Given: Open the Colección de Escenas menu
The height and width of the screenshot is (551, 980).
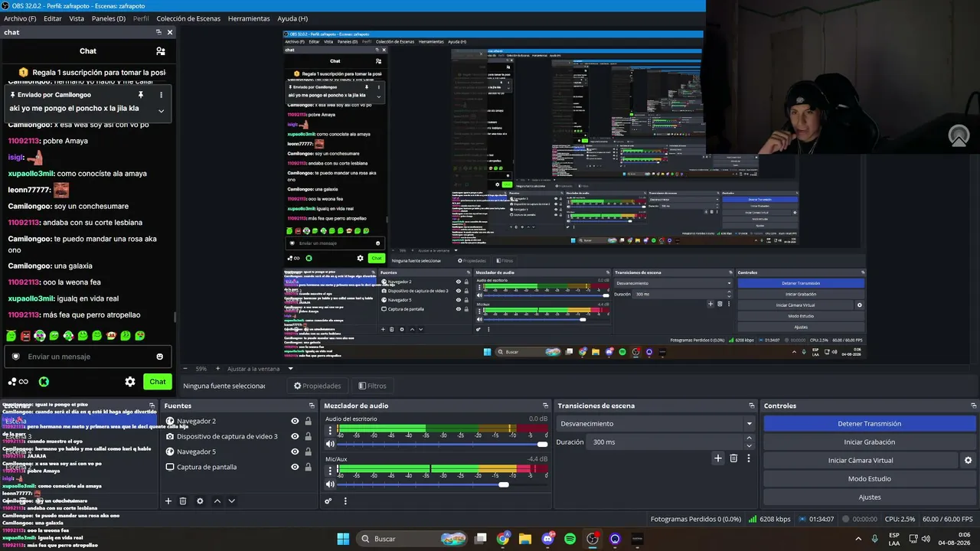Looking at the screenshot, I should click(188, 18).
